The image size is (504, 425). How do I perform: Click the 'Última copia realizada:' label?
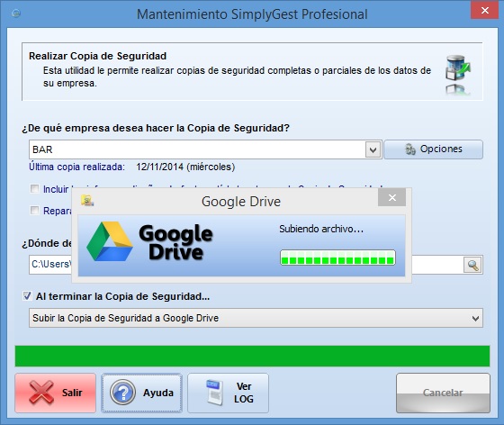[x=76, y=167]
